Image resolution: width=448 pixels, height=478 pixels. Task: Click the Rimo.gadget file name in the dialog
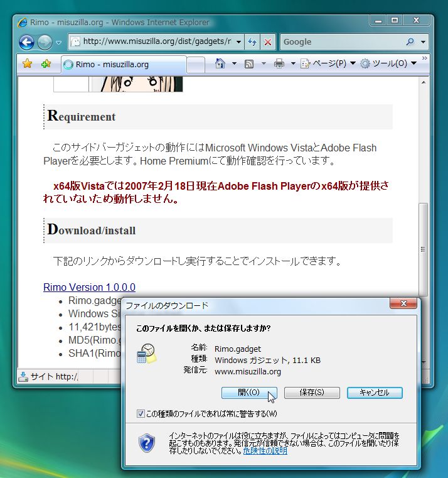[238, 349]
